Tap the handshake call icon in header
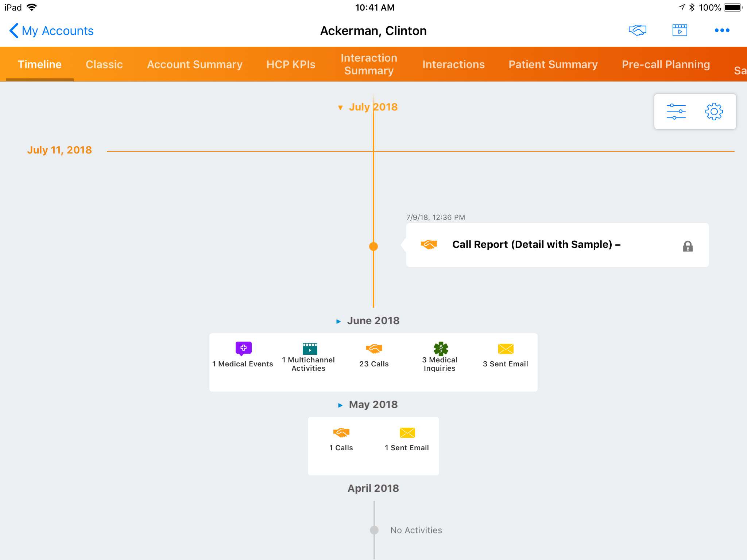Image resolution: width=747 pixels, height=560 pixels. [x=637, y=30]
